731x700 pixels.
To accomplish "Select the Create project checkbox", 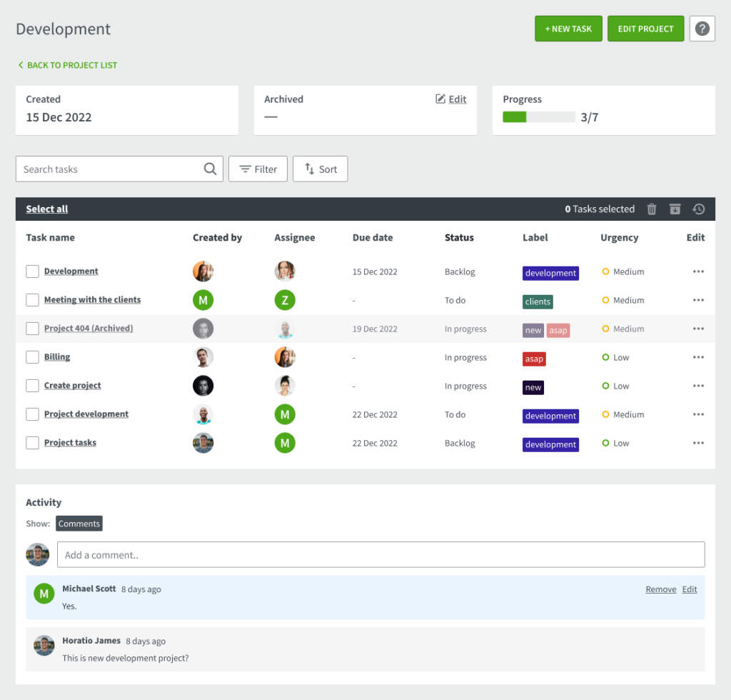I will [x=32, y=386].
